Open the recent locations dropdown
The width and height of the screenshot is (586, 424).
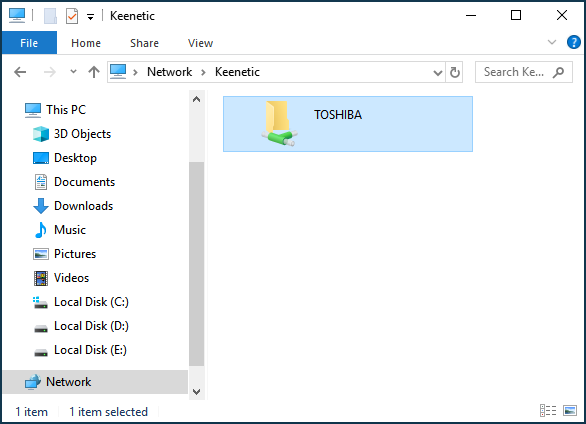(x=73, y=71)
